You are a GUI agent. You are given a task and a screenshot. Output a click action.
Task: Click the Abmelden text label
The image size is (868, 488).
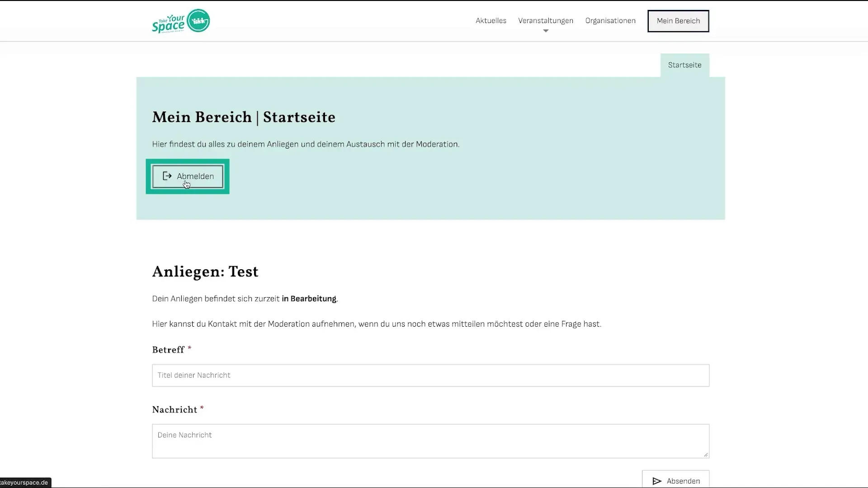[x=195, y=176]
